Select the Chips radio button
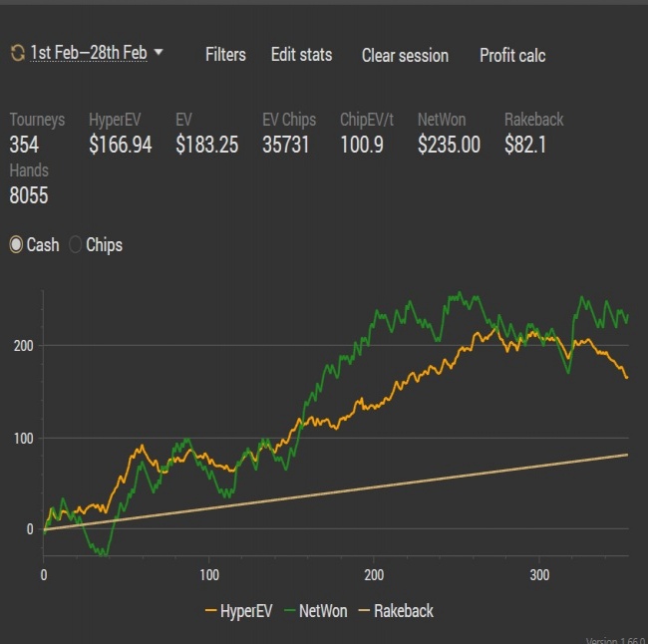This screenshot has height=644, width=648. [x=75, y=244]
